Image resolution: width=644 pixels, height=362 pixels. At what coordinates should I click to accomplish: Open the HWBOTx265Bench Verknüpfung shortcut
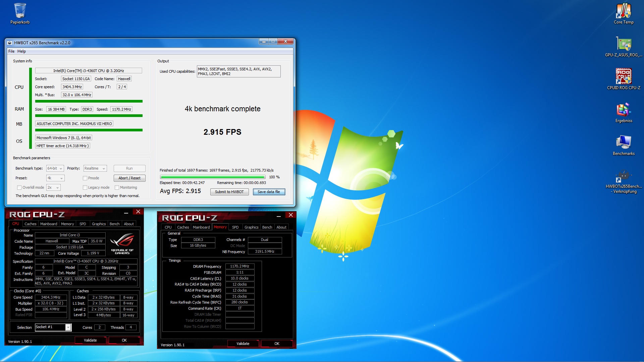pyautogui.click(x=624, y=181)
